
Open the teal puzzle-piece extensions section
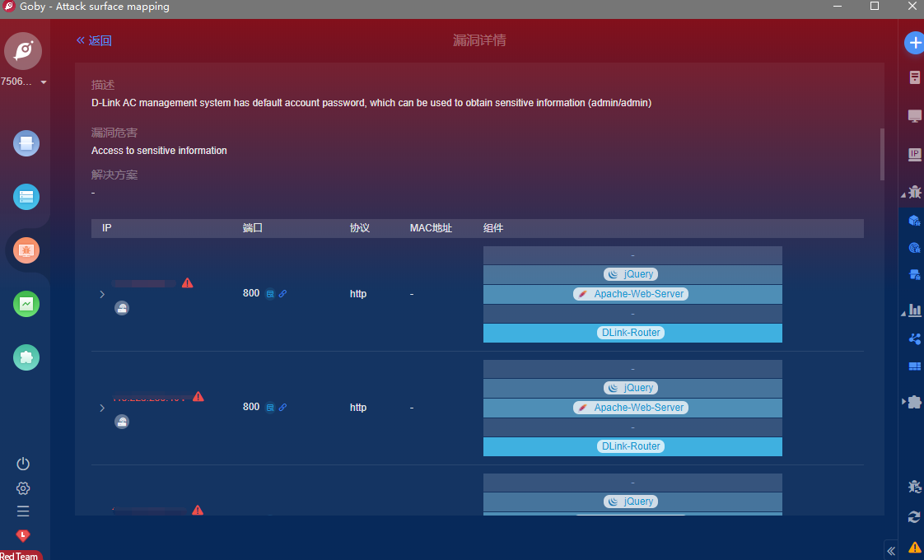[x=26, y=357]
